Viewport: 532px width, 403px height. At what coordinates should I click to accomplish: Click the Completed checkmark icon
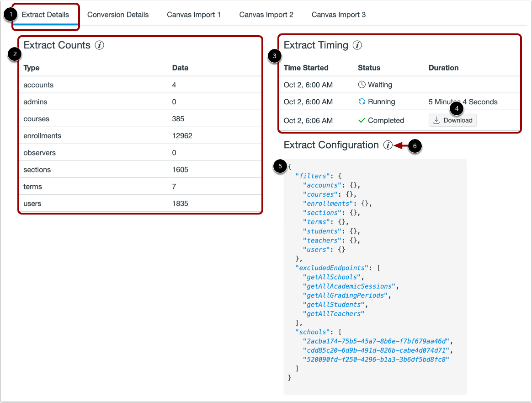coord(362,120)
